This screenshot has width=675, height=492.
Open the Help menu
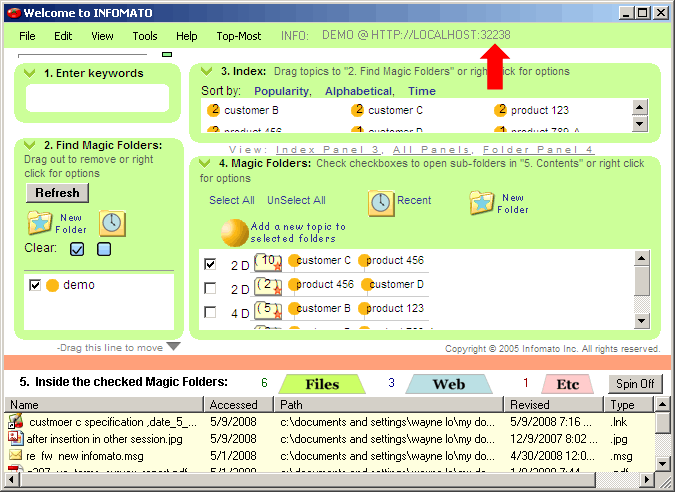186,36
